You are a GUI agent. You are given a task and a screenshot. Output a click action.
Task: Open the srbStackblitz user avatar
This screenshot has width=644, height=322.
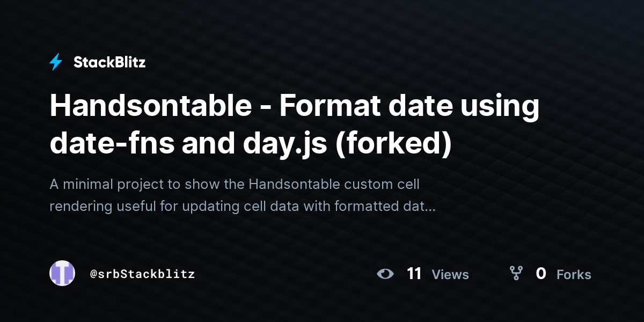[x=62, y=273]
